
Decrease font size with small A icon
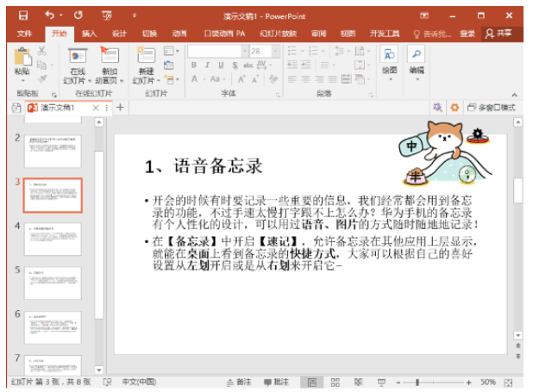pyautogui.click(x=255, y=79)
